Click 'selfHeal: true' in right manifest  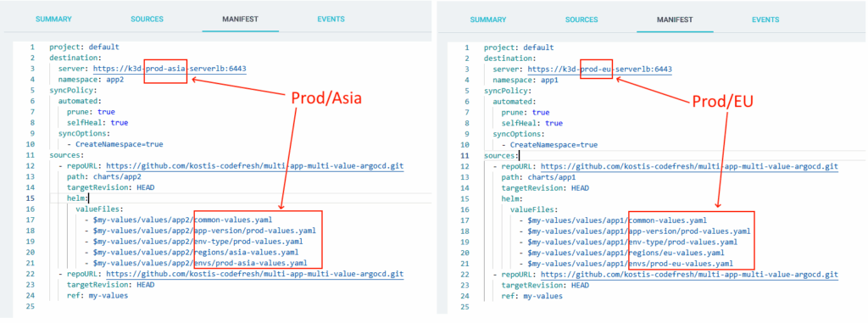[x=532, y=124]
